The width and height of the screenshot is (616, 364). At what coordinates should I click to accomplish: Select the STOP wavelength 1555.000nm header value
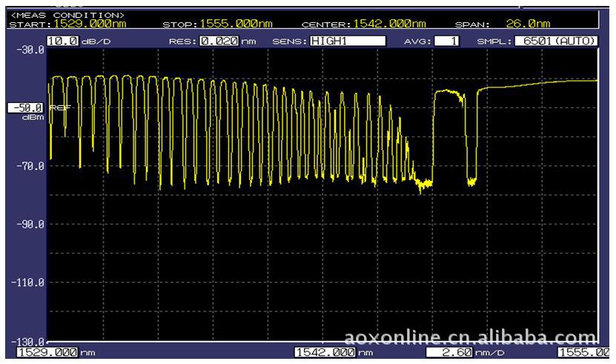pos(236,24)
